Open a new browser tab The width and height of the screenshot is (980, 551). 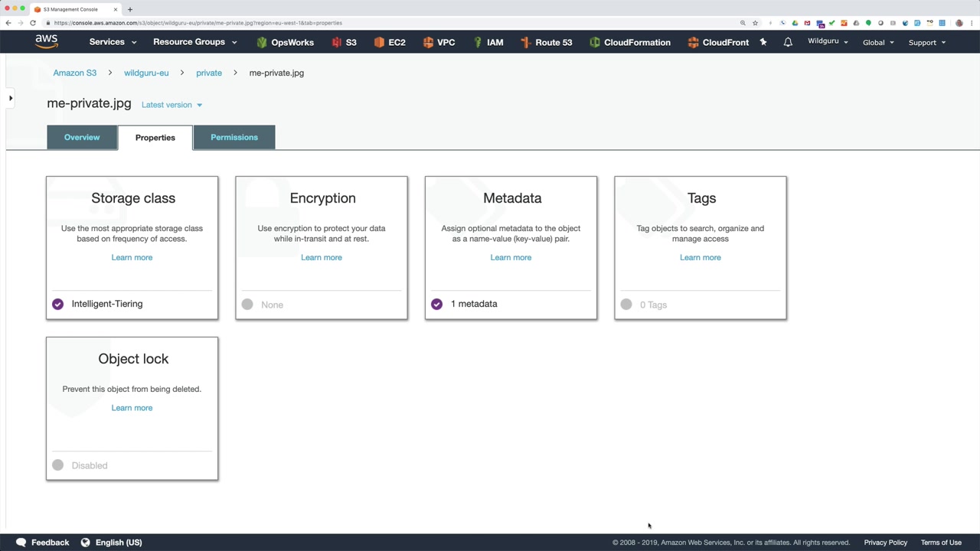pyautogui.click(x=130, y=9)
